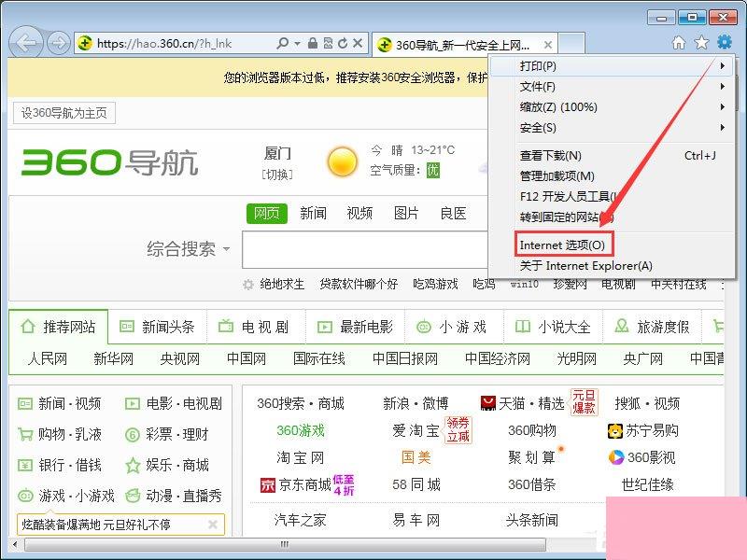Image resolution: width=747 pixels, height=560 pixels.
Task: Open the 最新电影 category tab
Action: pyautogui.click(x=356, y=327)
